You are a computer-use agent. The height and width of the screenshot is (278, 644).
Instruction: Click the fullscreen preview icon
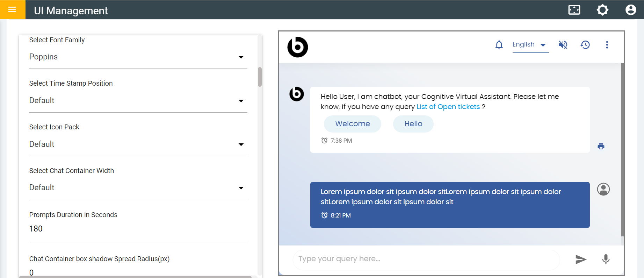(574, 10)
